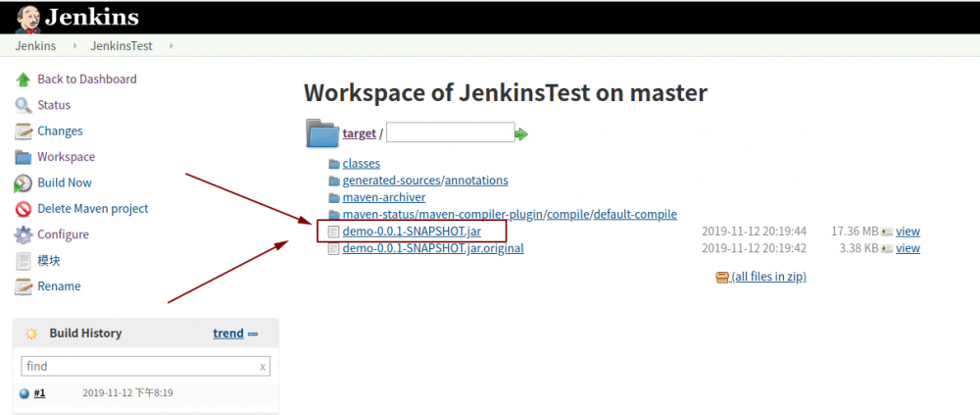Screen dimensions: 980x415
Task: Click view for demo-0.0.1-SNAPSHOT.jar
Action: tap(907, 232)
